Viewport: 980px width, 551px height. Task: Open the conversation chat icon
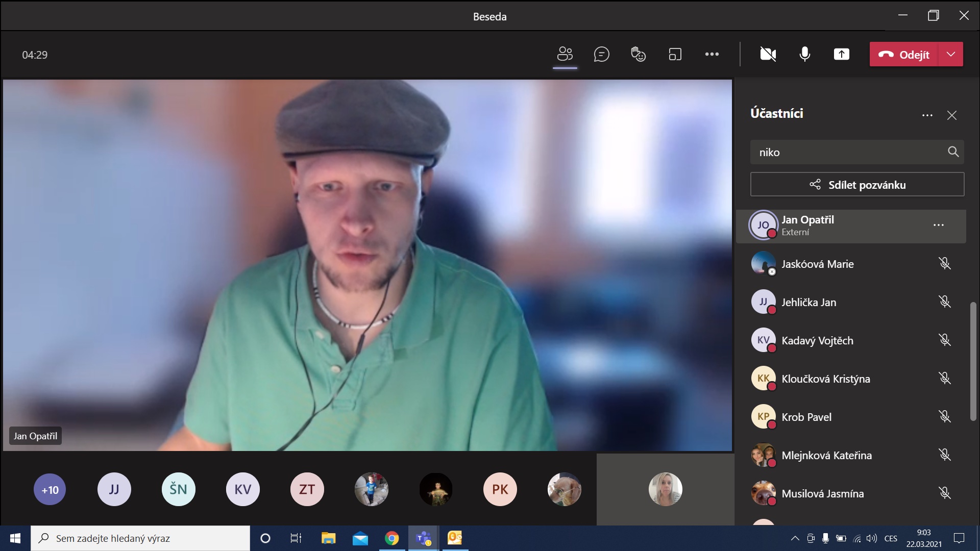pos(601,54)
